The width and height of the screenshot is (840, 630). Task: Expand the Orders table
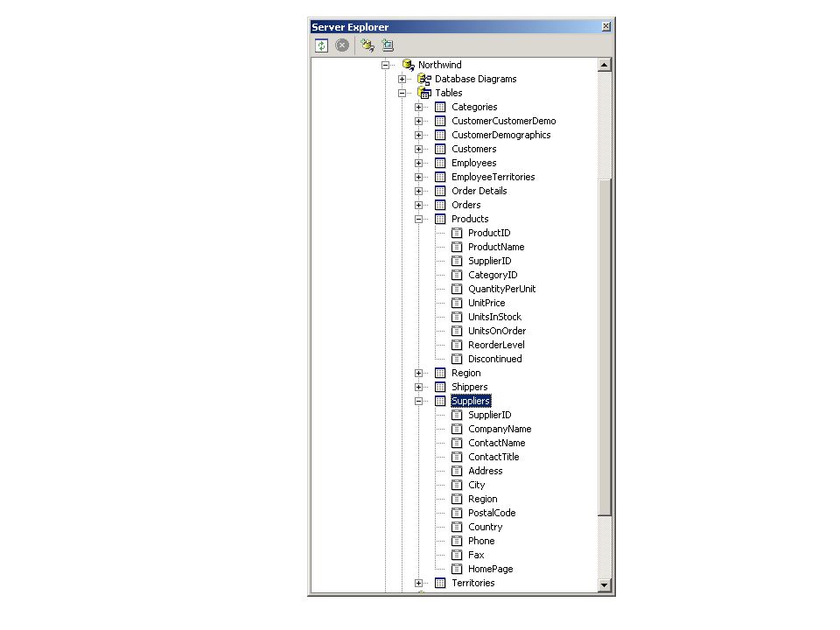418,205
